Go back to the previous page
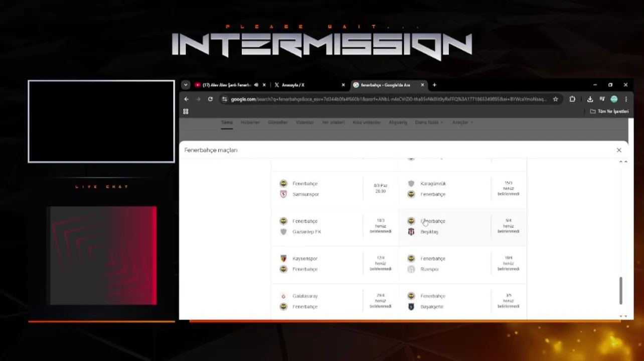 [186, 99]
